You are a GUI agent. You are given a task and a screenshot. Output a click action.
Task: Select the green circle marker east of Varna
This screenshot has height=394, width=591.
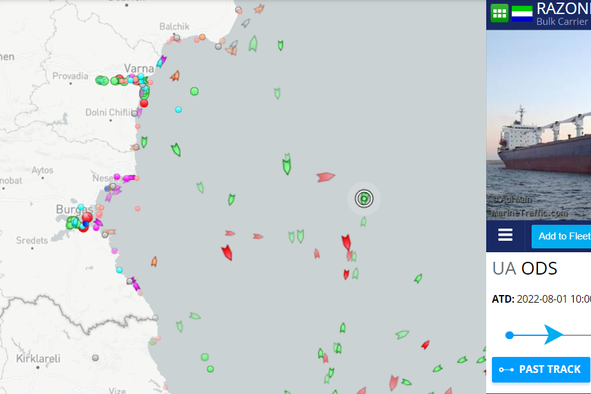coord(194,91)
